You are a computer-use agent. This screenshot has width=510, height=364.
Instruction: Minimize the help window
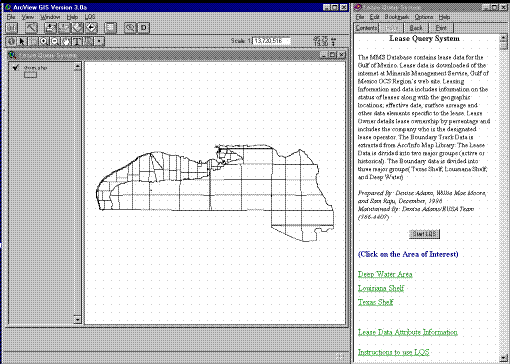[487, 7]
